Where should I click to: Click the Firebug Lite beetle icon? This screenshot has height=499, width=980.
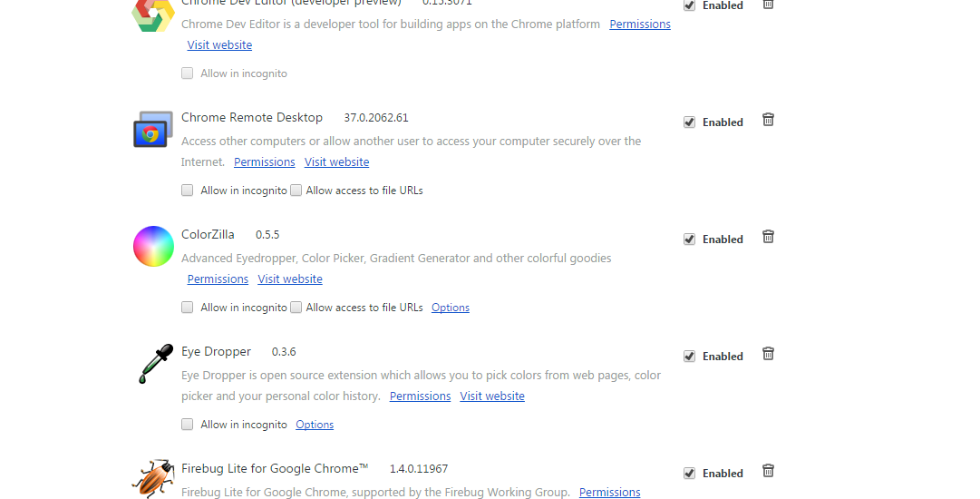click(152, 478)
